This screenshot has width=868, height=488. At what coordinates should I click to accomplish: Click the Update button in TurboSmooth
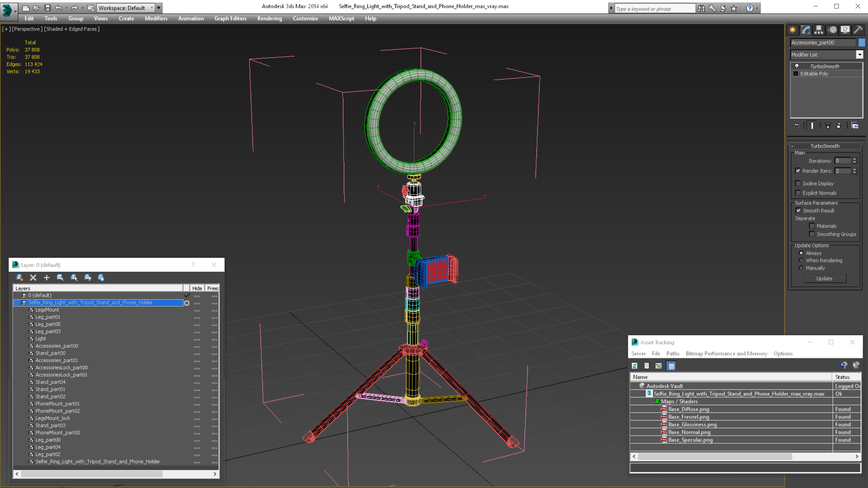[x=824, y=278]
